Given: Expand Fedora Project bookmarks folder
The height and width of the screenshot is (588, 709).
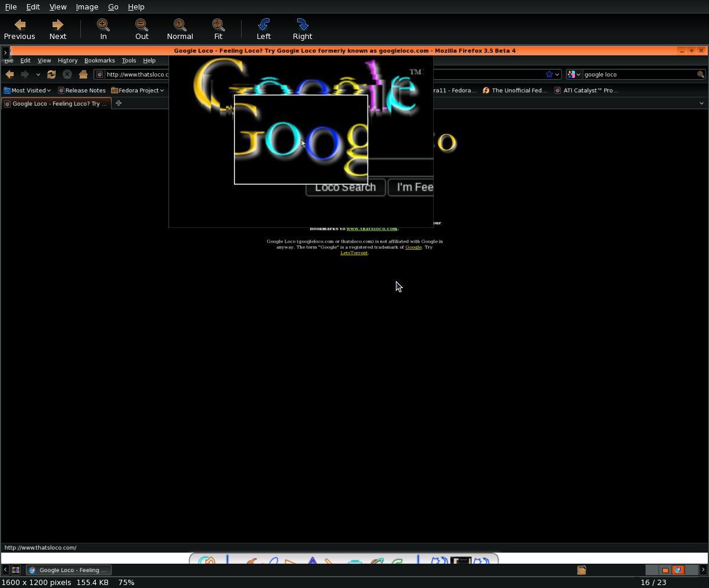Looking at the screenshot, I should (138, 90).
